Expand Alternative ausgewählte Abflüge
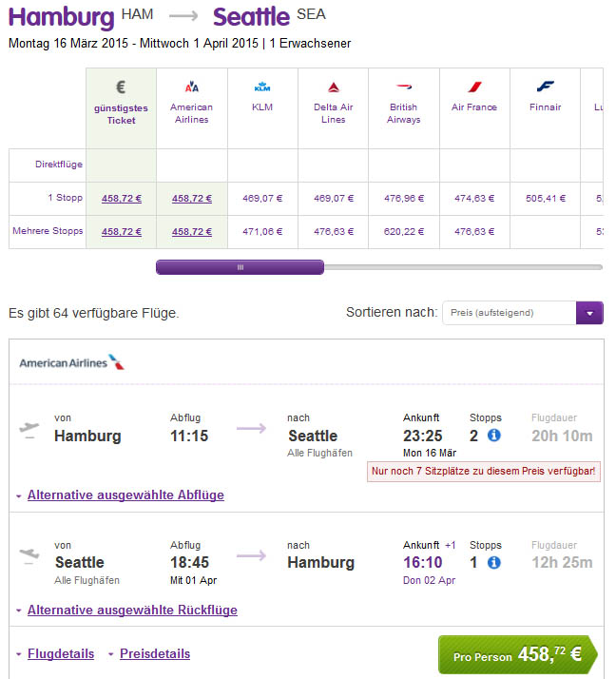This screenshot has width=616, height=679. (x=125, y=495)
